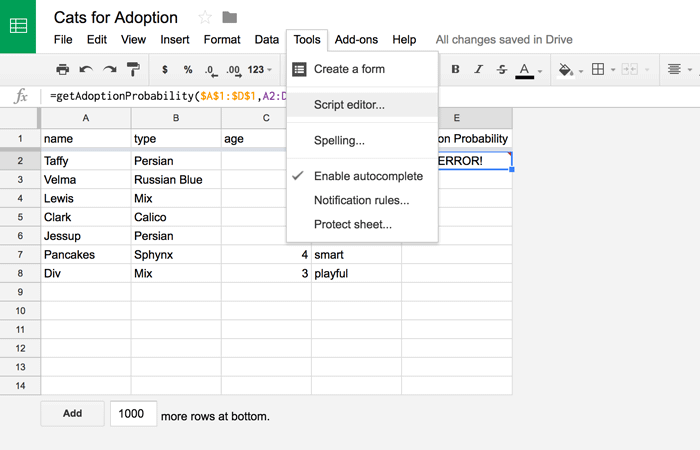The height and width of the screenshot is (450, 700).
Task: Open the View menu
Action: [133, 40]
